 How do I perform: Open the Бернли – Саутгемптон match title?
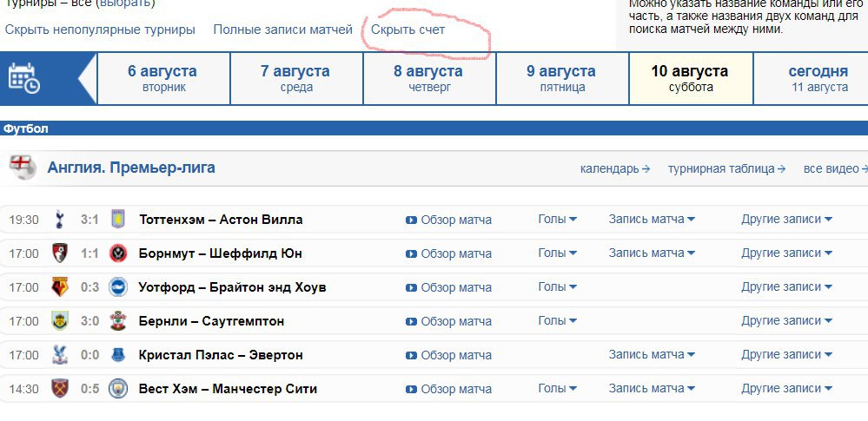[211, 321]
